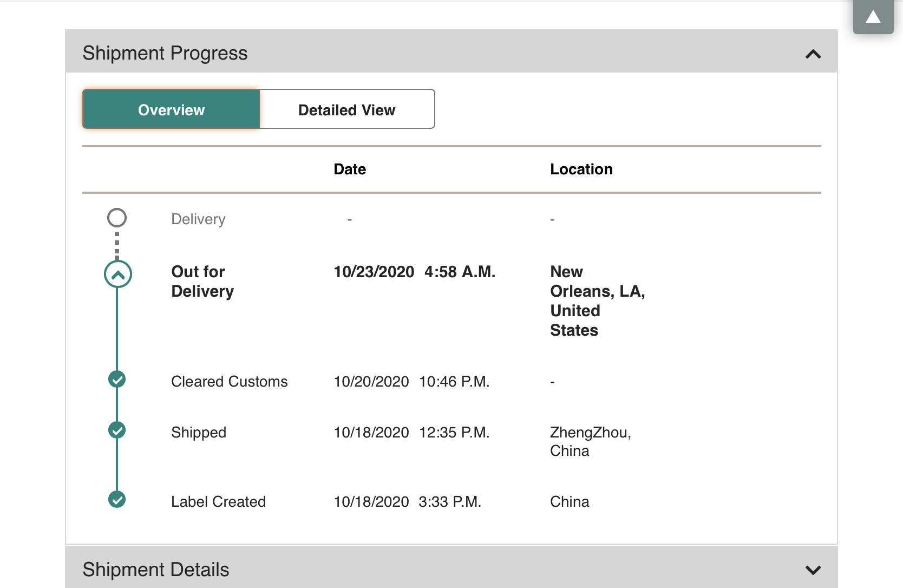The height and width of the screenshot is (588, 903).
Task: Click the Label Created status label
Action: (218, 502)
